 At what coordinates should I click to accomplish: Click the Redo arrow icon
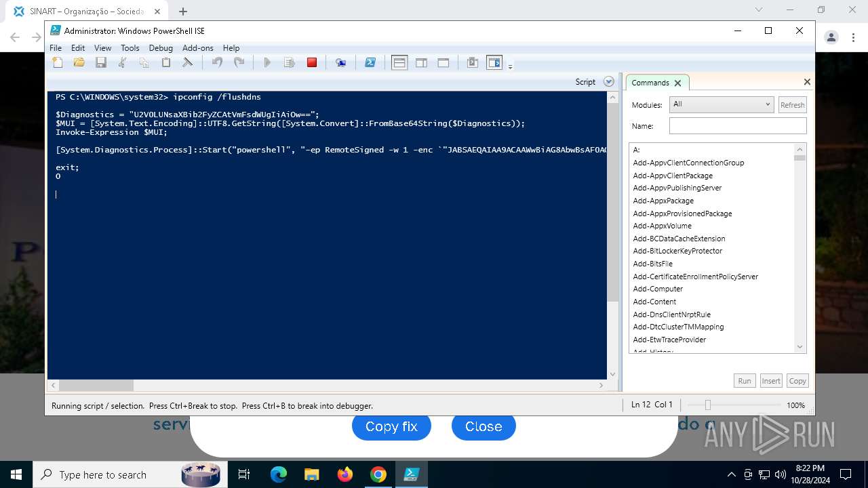(239, 62)
